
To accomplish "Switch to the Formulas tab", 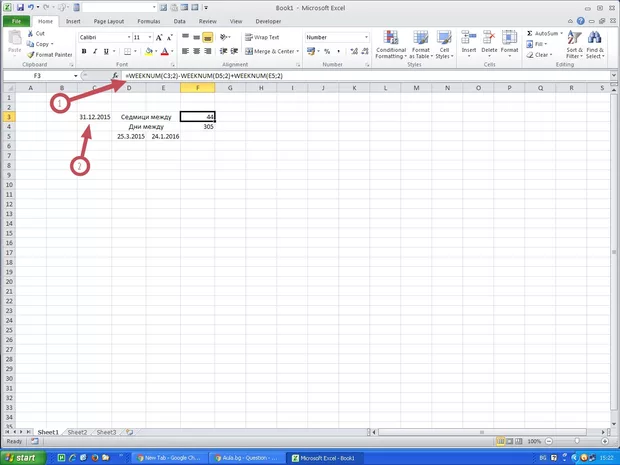I will [149, 21].
